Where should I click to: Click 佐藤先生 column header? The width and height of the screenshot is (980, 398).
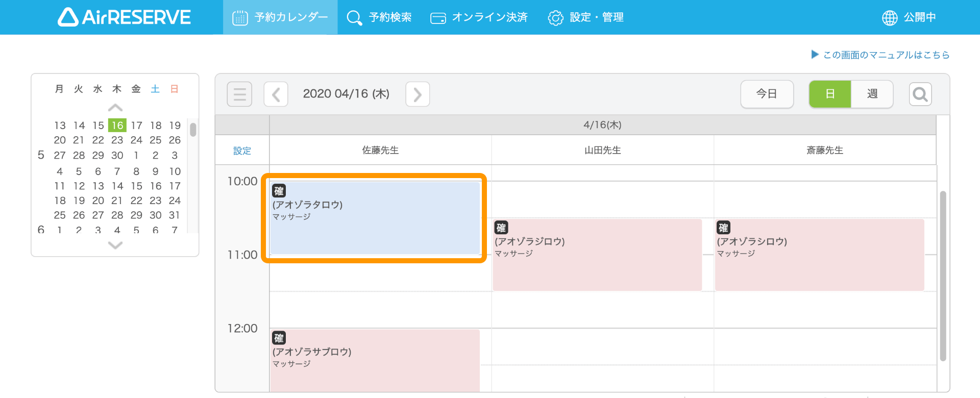point(380,150)
